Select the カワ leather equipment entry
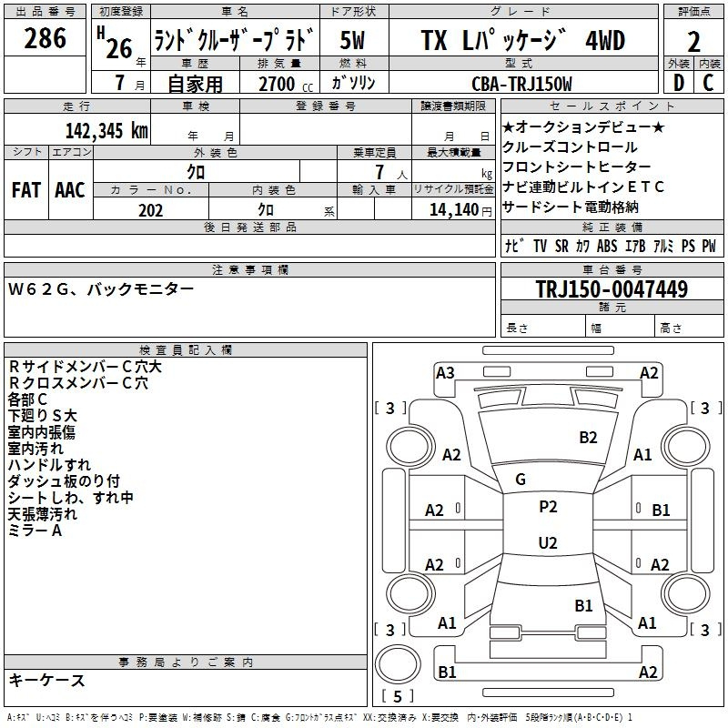This screenshot has height=728, width=728. coord(582,246)
